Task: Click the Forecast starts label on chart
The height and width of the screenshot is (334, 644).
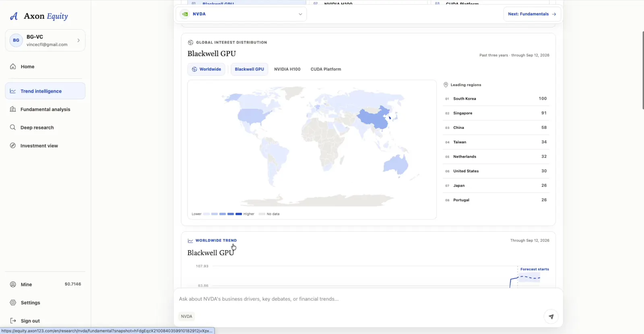Action: (535, 269)
